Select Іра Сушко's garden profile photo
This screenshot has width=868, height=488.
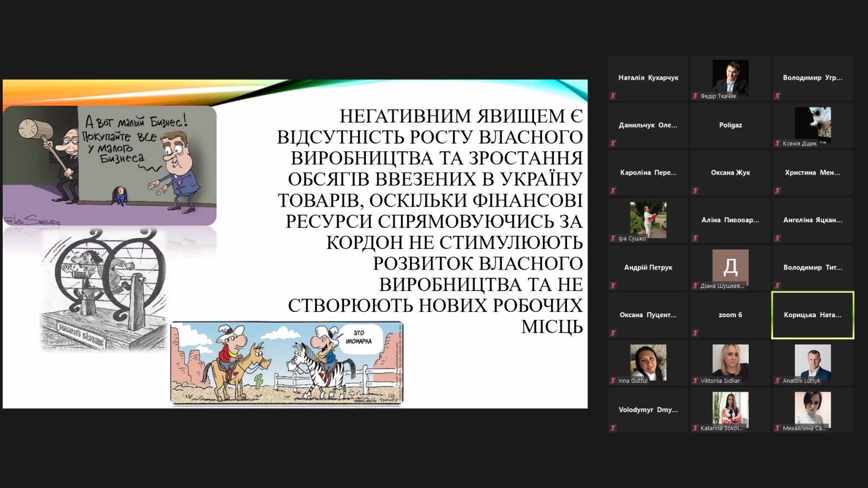[648, 220]
